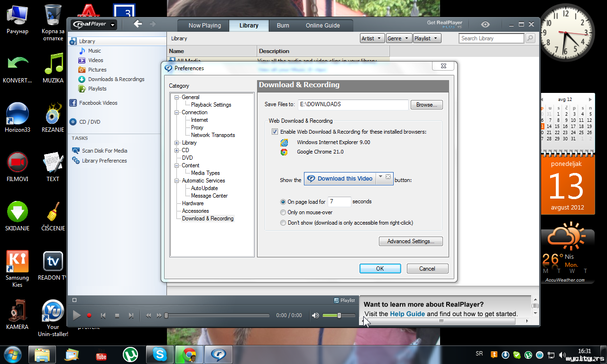Confirm Preferences with the OK button
This screenshot has height=364, width=607.
point(380,269)
